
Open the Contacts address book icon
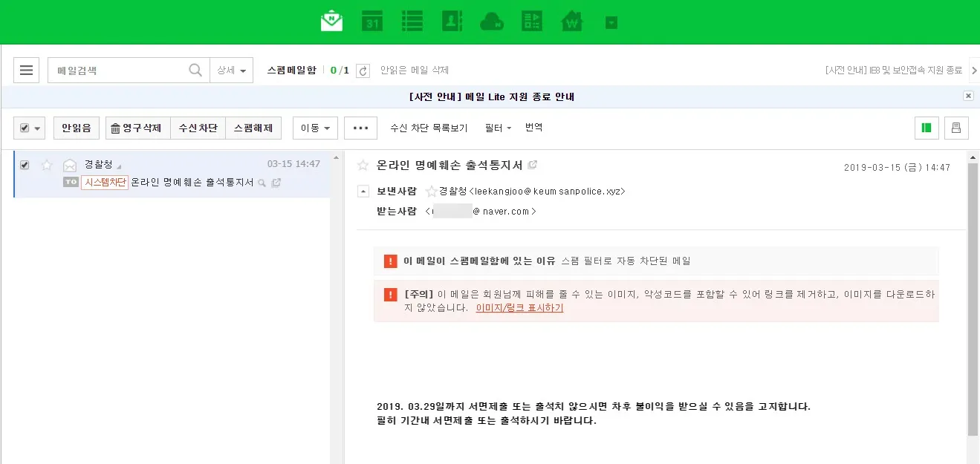[452, 20]
